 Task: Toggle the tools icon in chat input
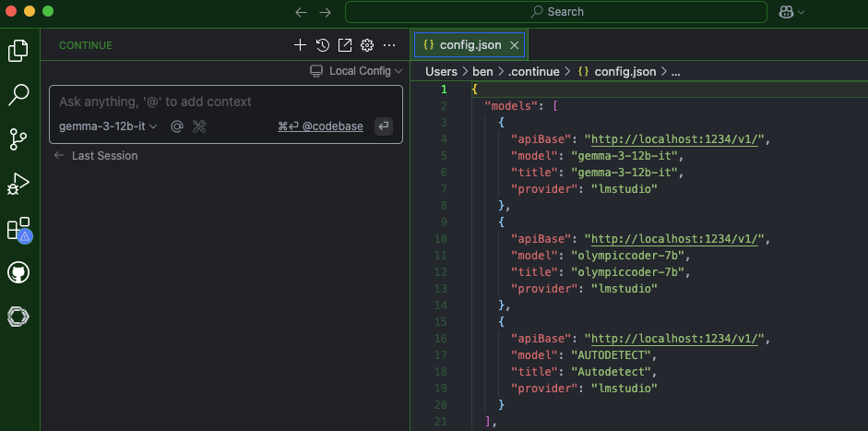point(199,126)
